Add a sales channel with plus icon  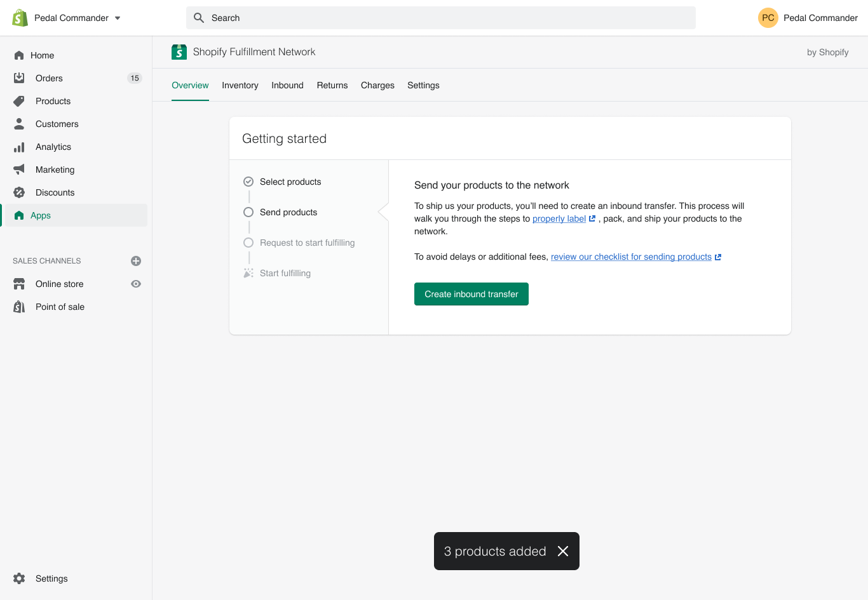pos(136,261)
